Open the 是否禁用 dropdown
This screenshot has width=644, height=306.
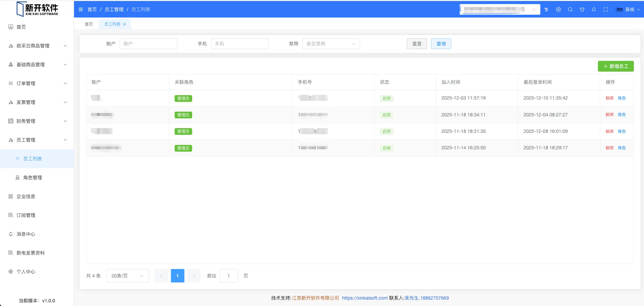[x=331, y=44]
